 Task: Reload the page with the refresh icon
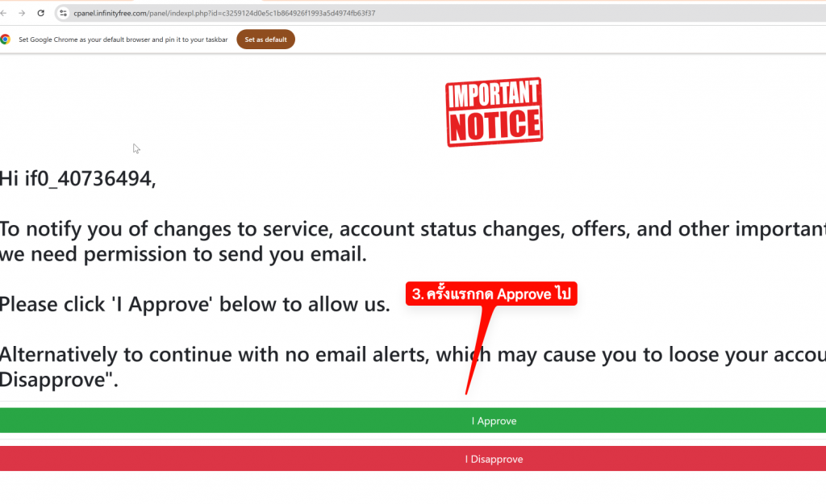click(x=40, y=13)
